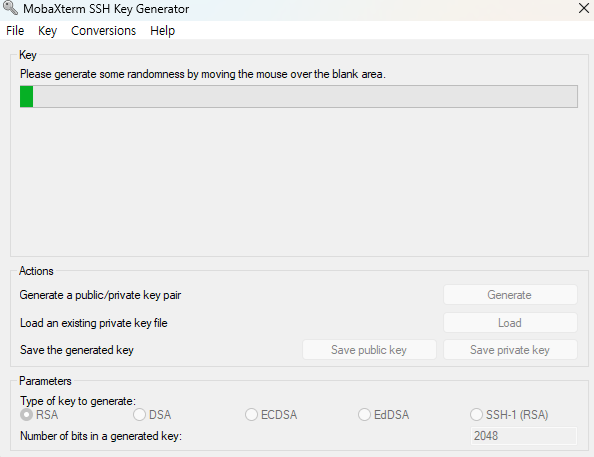
Task: Click the 'Generate a public/private key pair' label
Action: click(x=100, y=295)
